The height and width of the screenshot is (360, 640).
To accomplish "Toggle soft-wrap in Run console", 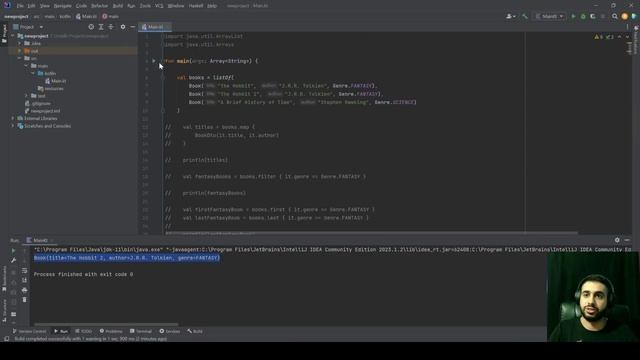I will pos(24,270).
